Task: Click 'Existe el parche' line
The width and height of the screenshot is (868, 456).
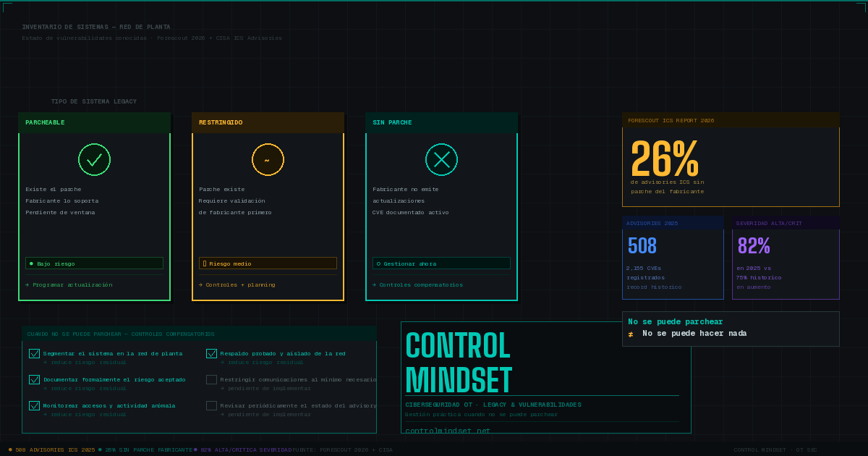Action: pos(54,189)
